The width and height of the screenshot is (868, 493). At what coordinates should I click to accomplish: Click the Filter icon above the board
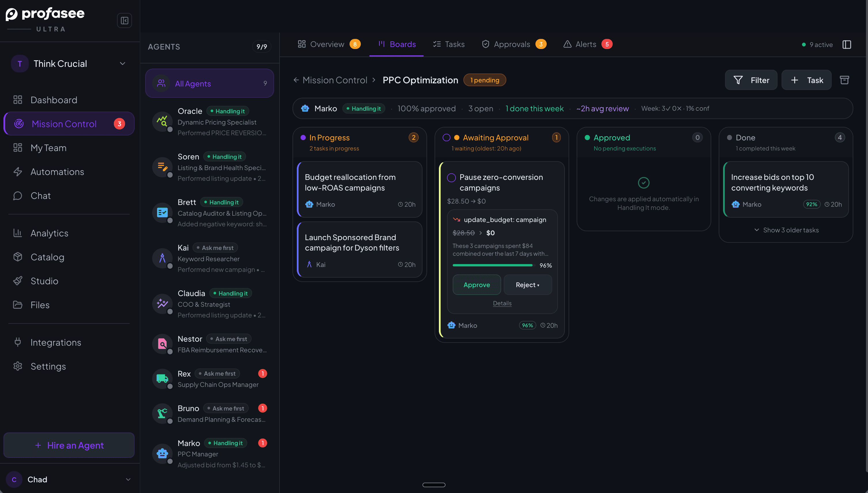coord(739,80)
